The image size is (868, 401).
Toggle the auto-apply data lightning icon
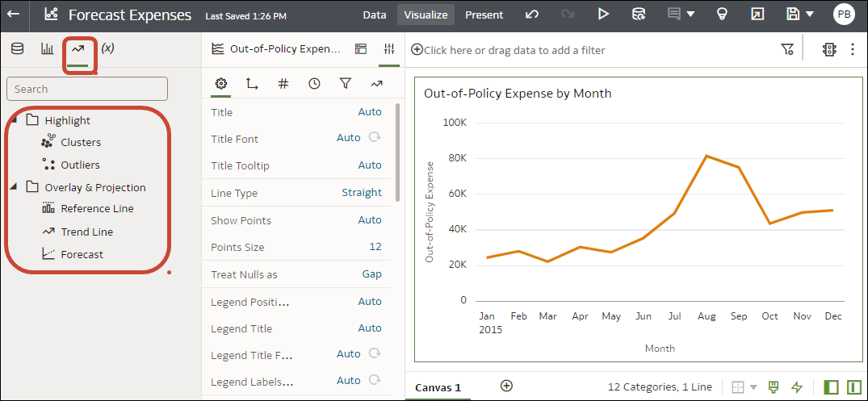click(797, 387)
